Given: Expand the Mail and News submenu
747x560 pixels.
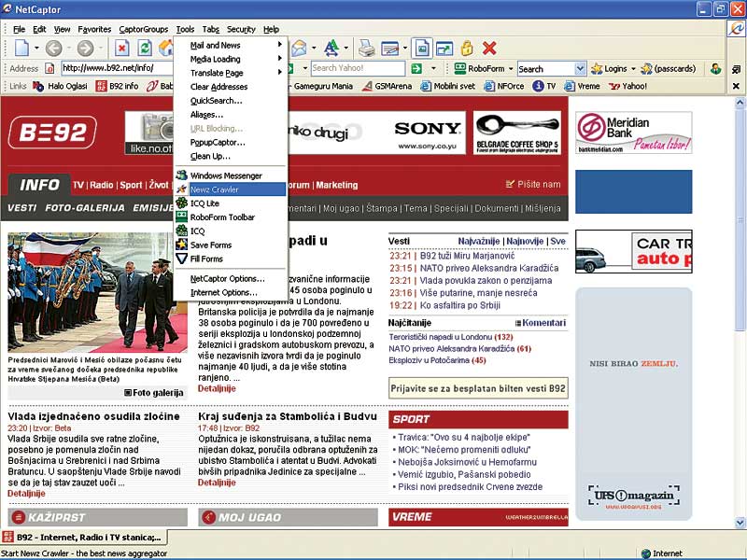Looking at the screenshot, I should [231, 45].
